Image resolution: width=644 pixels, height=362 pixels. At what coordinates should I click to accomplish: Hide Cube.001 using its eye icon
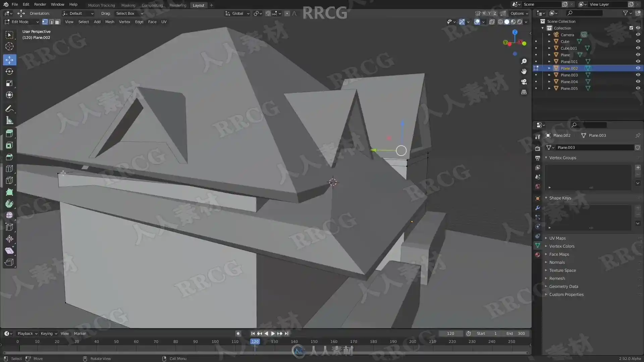click(x=638, y=48)
